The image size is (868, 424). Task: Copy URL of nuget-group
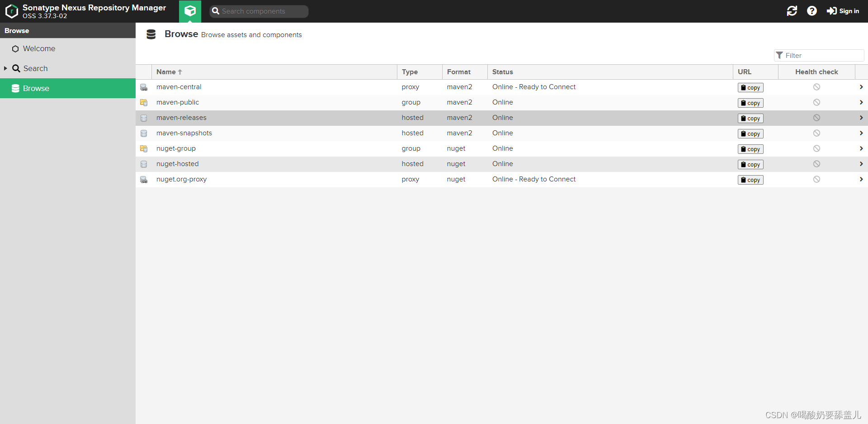pos(750,149)
